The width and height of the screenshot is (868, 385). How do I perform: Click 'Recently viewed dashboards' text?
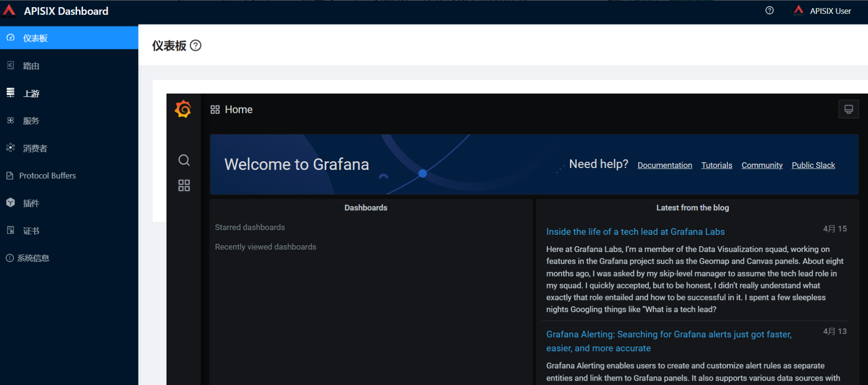(265, 247)
